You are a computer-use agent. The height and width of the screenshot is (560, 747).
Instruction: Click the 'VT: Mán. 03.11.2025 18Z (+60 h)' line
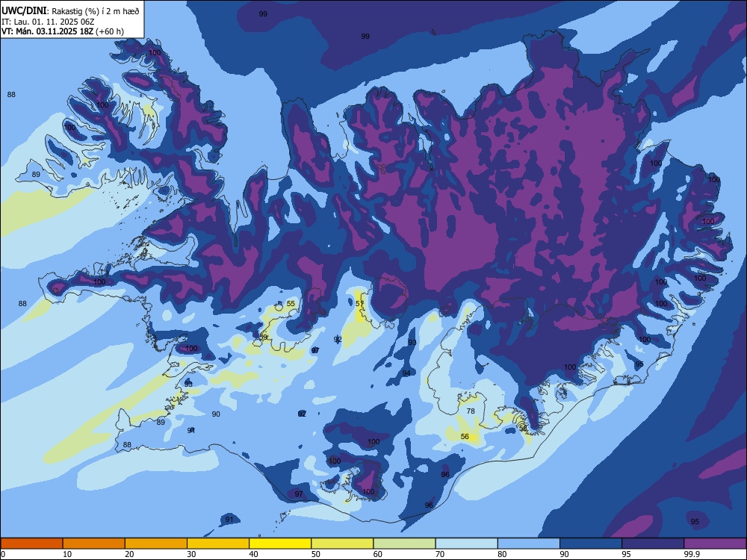pyautogui.click(x=63, y=31)
